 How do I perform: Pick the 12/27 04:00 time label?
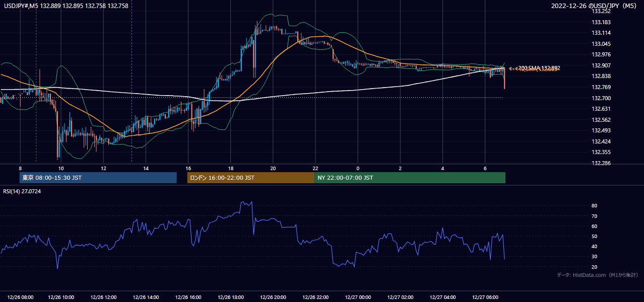(442, 297)
